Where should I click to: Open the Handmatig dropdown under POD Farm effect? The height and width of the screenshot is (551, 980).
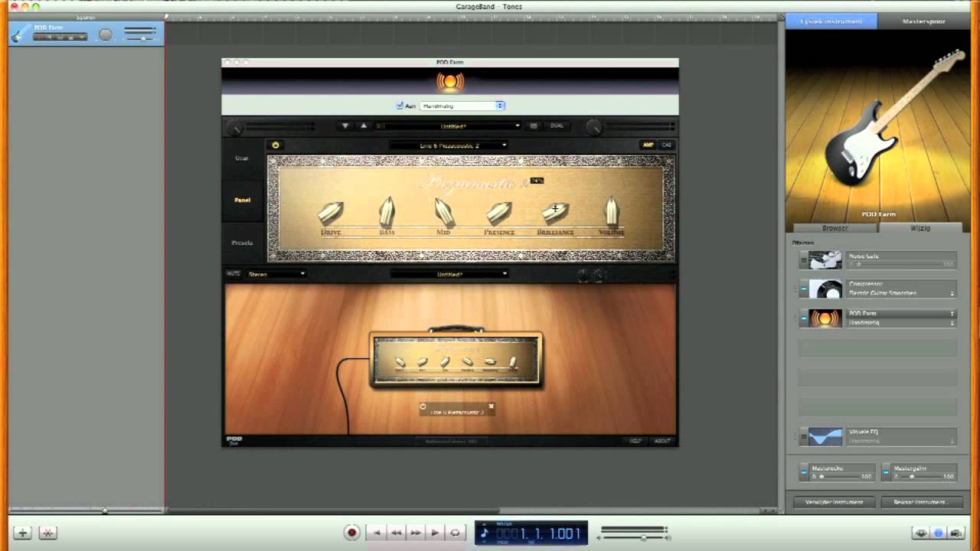pyautogui.click(x=902, y=323)
